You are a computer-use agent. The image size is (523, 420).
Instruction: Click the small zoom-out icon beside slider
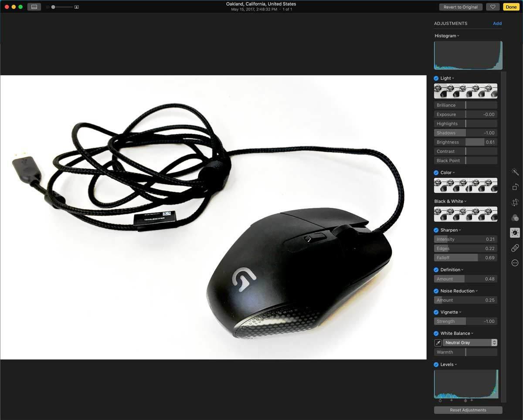[48, 7]
